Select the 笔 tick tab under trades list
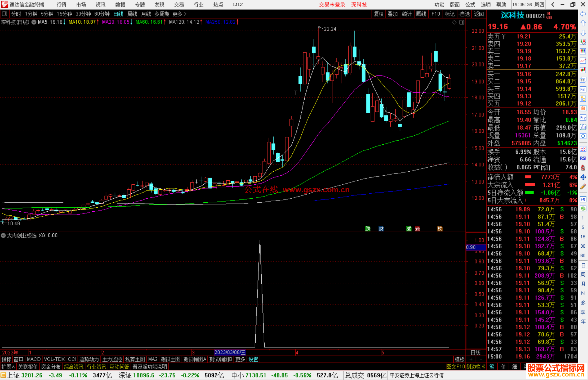Image resolution: width=588 pixels, height=380 pixels. (492, 367)
